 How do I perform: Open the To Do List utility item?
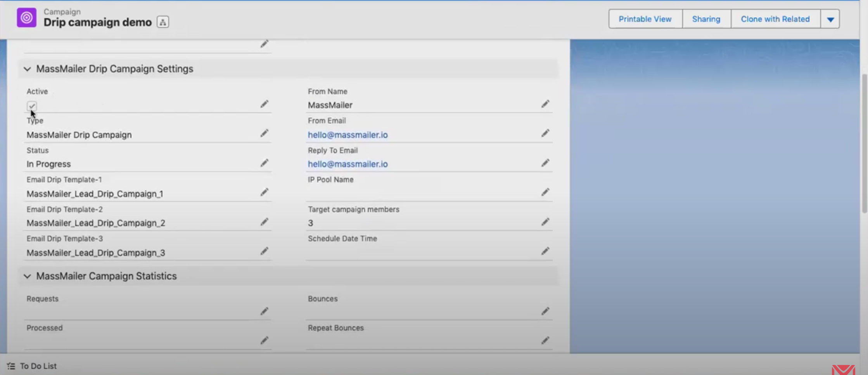click(x=32, y=366)
